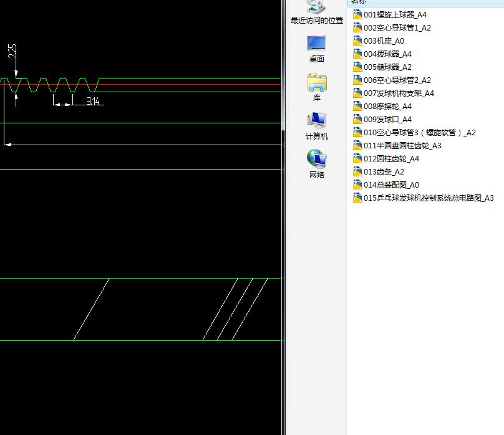Screen dimensions: 504x435
Task: Open the Libraries (库) sidebar icon
Action: tap(317, 87)
